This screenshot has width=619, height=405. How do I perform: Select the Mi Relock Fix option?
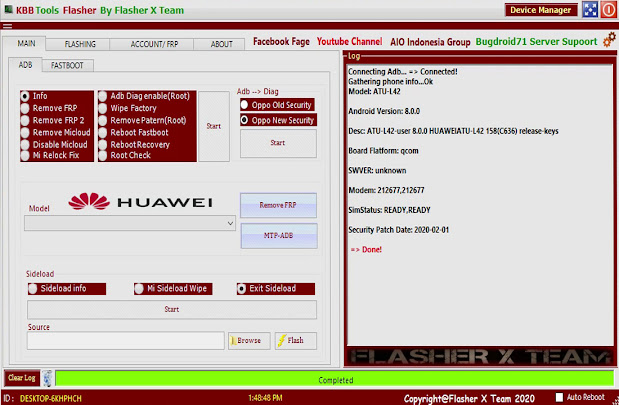pyautogui.click(x=51, y=155)
